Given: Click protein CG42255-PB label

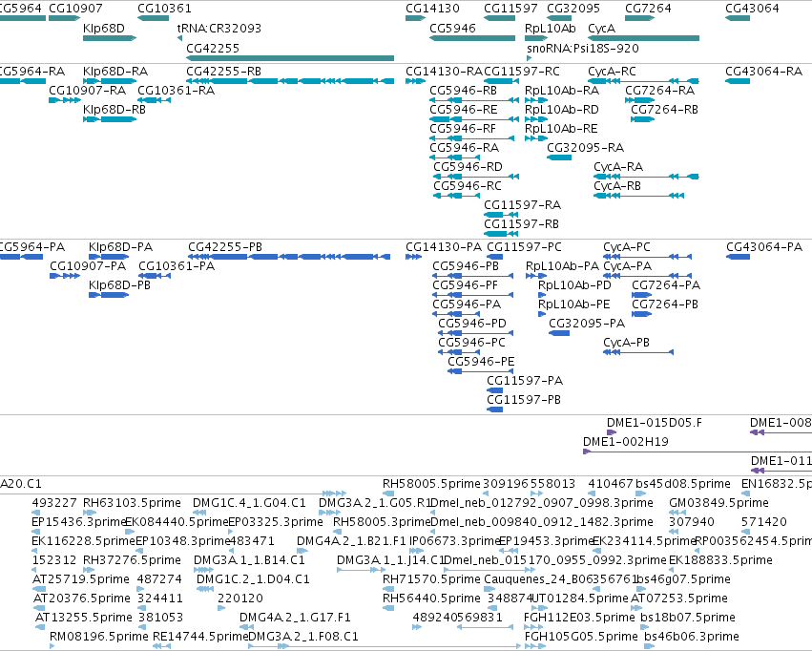Looking at the screenshot, I should pyautogui.click(x=225, y=246).
